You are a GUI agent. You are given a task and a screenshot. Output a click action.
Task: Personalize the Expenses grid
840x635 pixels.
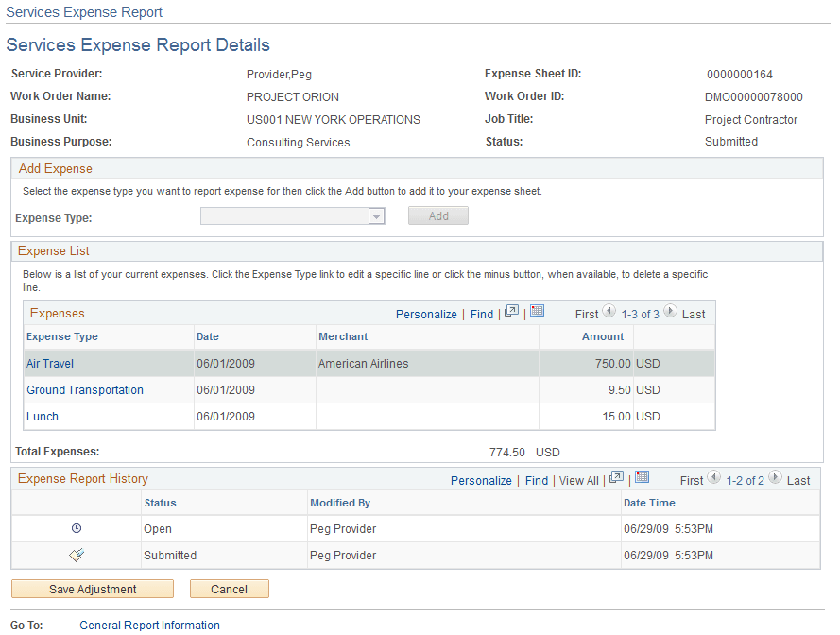click(426, 313)
